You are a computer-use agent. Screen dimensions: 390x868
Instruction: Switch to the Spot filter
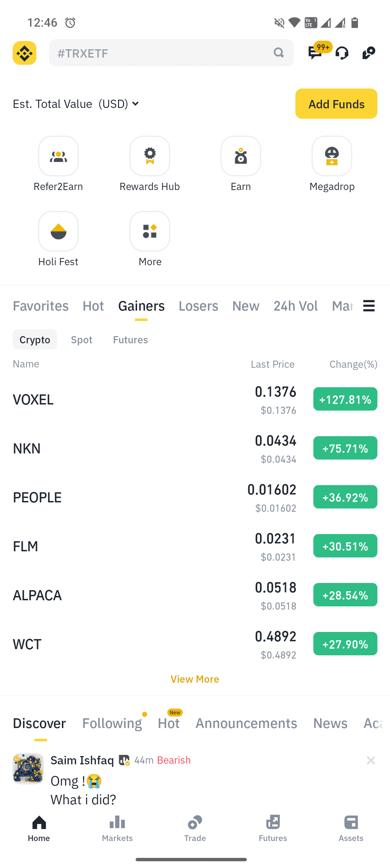82,339
